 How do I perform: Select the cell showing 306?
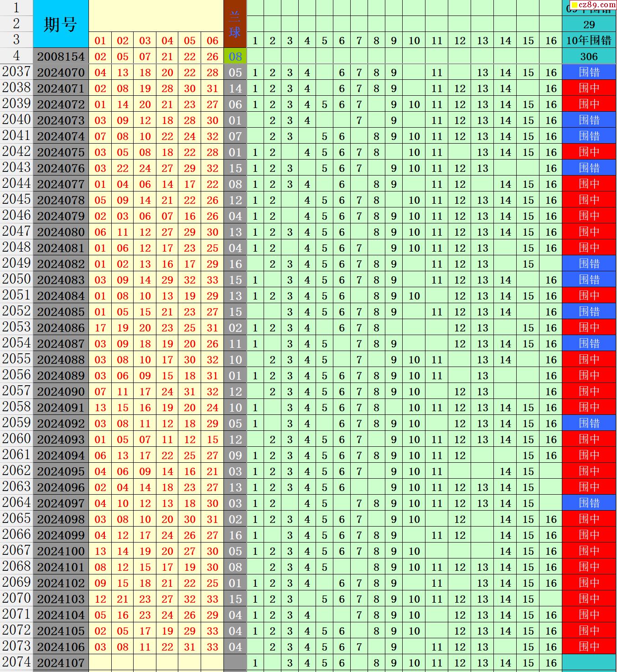point(589,57)
